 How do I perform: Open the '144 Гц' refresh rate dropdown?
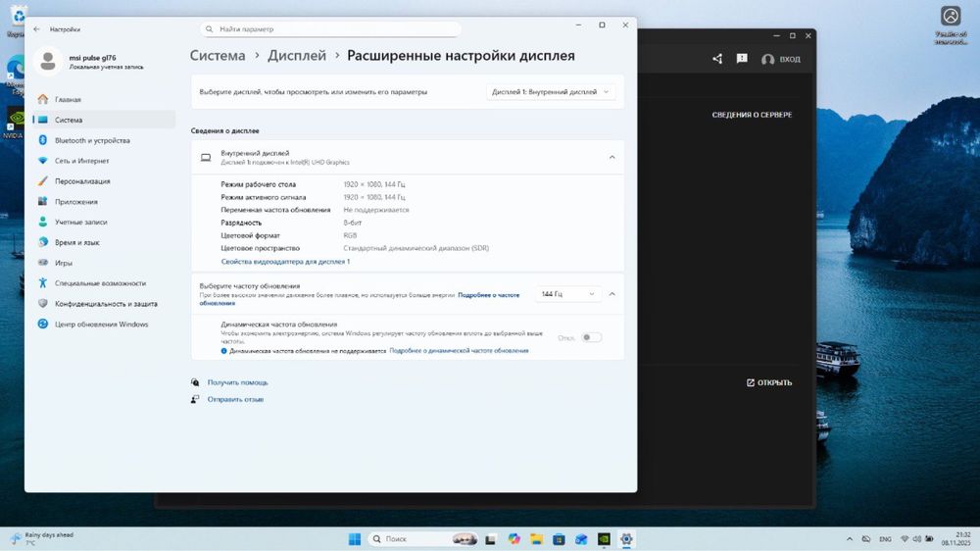click(568, 294)
